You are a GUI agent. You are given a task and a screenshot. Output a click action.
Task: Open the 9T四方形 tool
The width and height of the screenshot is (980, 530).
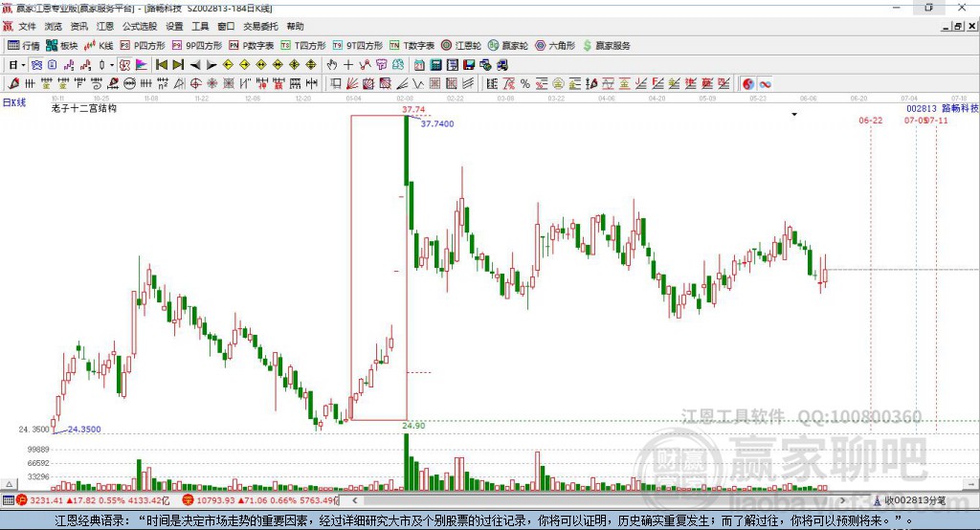358,46
